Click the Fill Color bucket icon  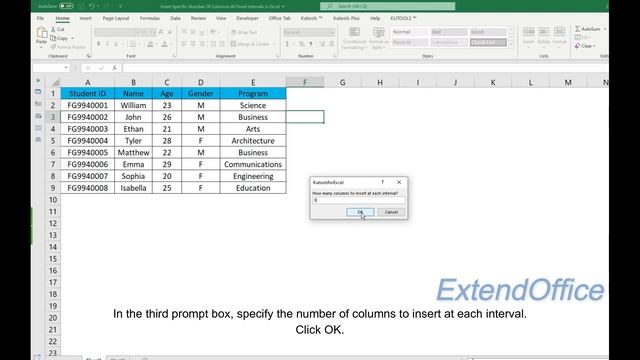click(150, 44)
